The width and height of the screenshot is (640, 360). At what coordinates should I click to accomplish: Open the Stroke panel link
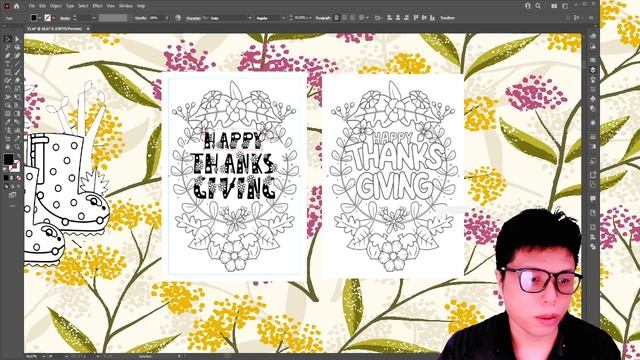click(65, 18)
